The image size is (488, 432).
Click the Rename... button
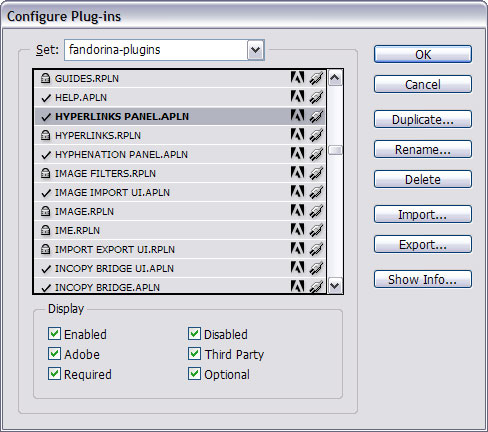tap(423, 149)
